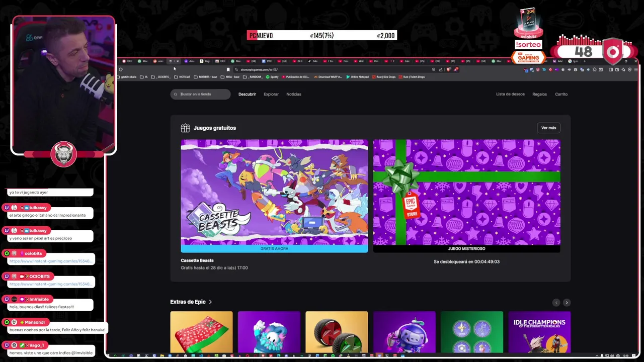Open the gestión diaria bookmark

pyautogui.click(x=127, y=77)
